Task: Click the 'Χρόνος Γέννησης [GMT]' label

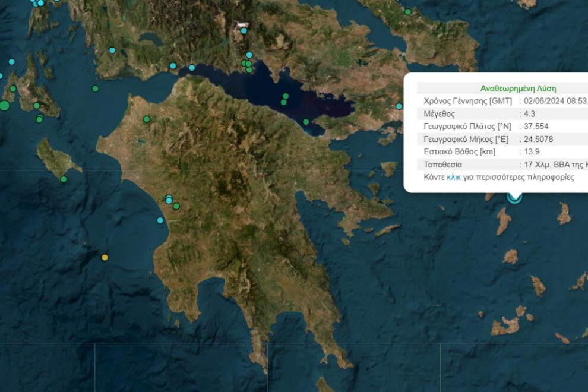Action: pyautogui.click(x=467, y=101)
